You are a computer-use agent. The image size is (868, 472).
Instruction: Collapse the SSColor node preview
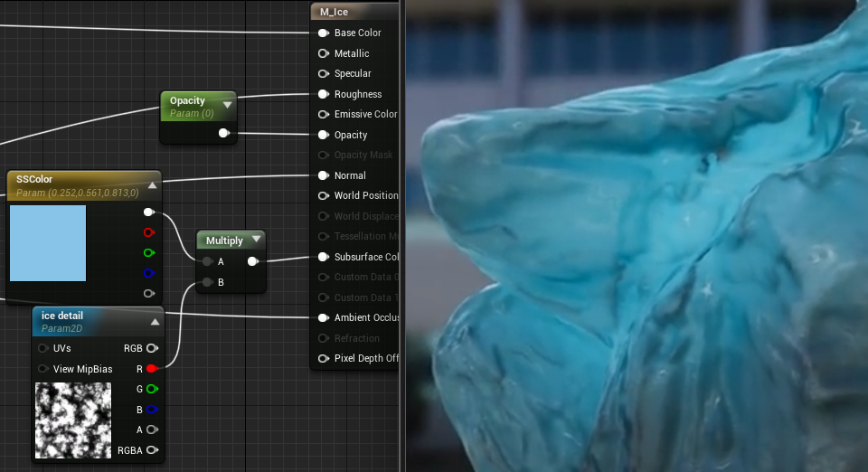click(152, 185)
